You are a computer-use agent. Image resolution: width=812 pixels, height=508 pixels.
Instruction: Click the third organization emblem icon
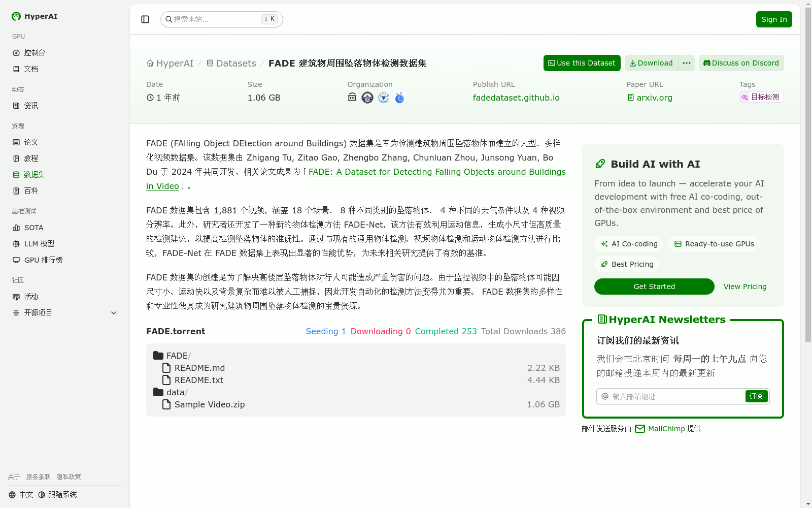click(384, 98)
